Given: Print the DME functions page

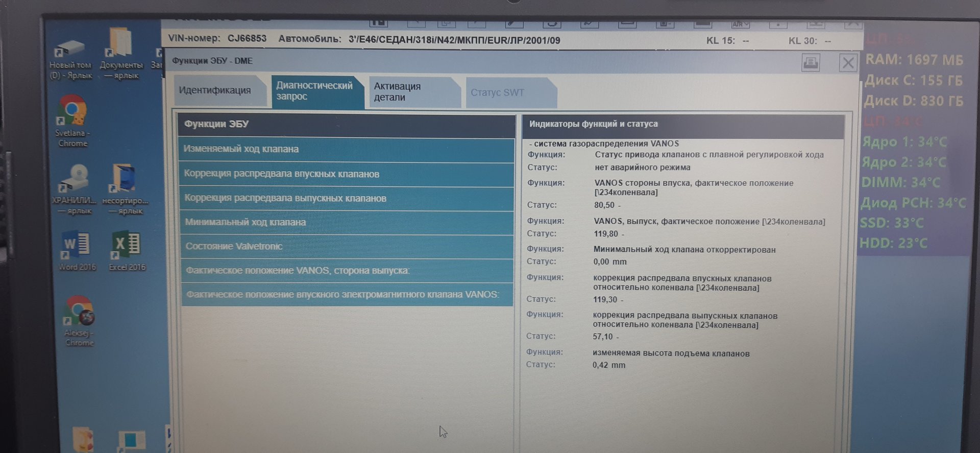Looking at the screenshot, I should click(810, 63).
